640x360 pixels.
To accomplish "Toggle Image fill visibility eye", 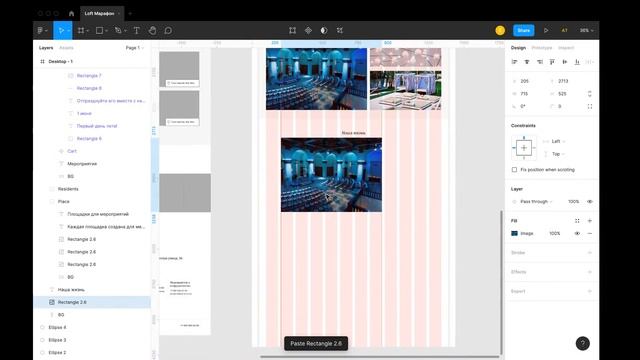I will (577, 233).
